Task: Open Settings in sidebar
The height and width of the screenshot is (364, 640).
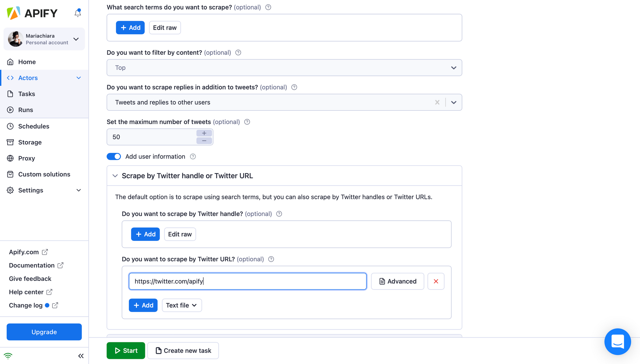Action: [x=31, y=190]
